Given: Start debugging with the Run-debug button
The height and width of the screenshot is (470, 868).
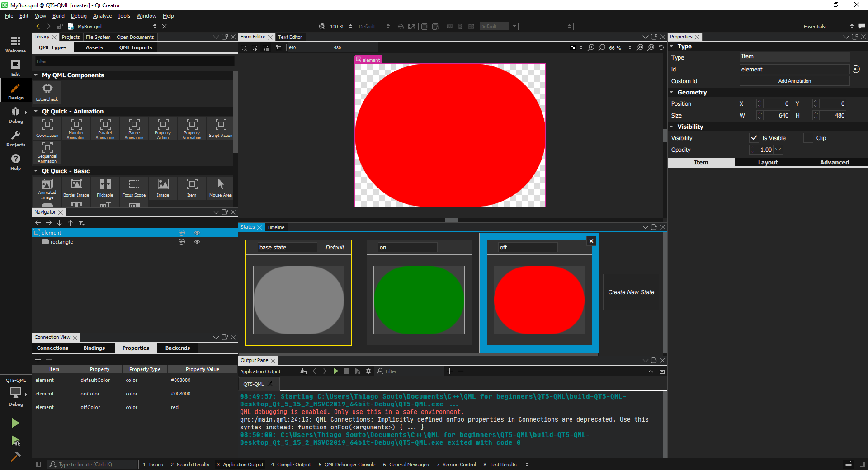Looking at the screenshot, I should tap(15, 441).
